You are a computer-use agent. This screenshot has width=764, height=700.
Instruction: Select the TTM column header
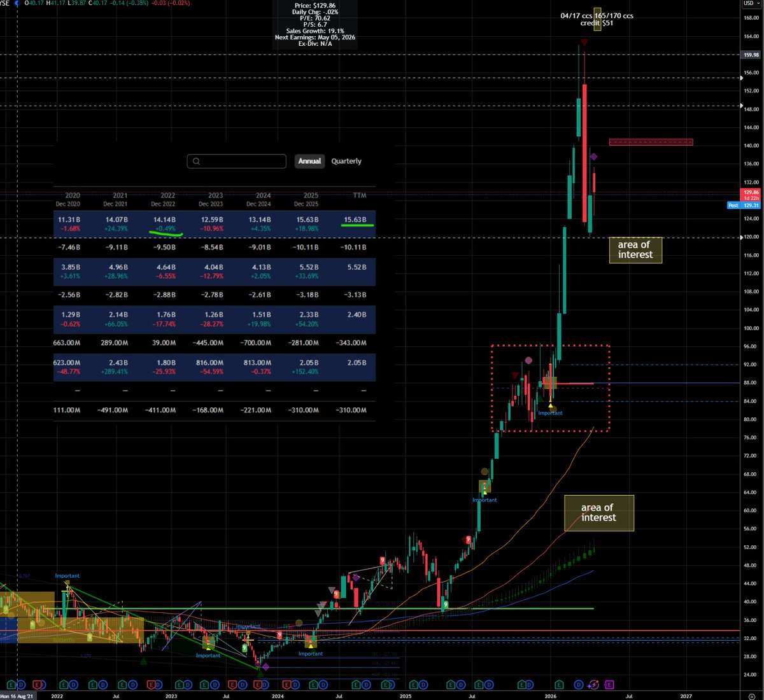point(360,196)
